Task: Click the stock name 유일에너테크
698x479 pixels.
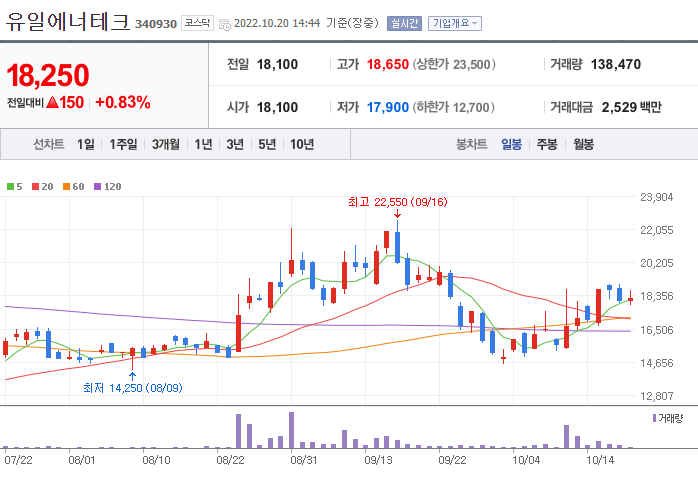Action: pos(68,21)
